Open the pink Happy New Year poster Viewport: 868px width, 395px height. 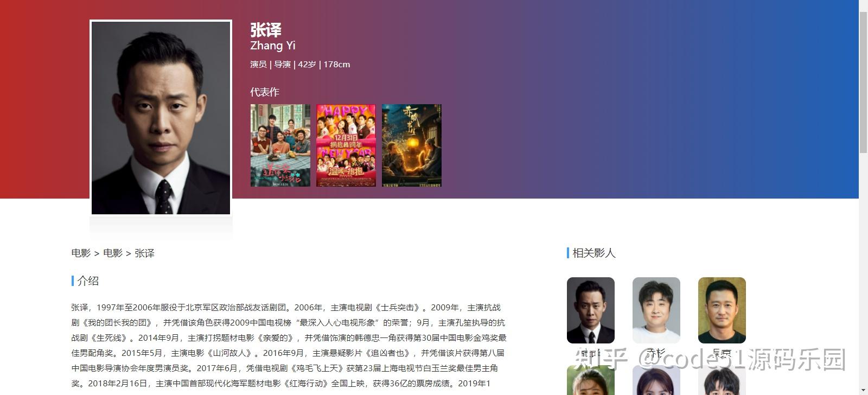[x=346, y=145]
